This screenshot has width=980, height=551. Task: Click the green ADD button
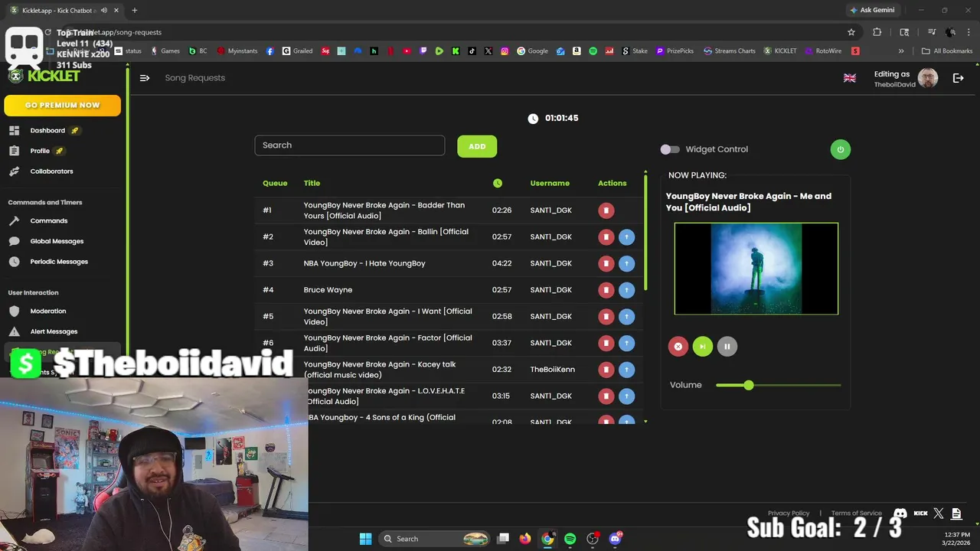(477, 146)
